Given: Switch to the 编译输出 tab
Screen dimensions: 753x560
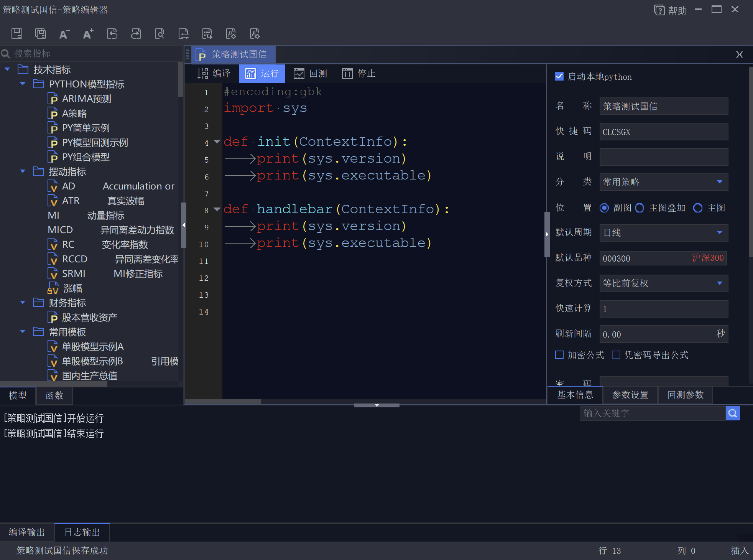Looking at the screenshot, I should point(26,532).
